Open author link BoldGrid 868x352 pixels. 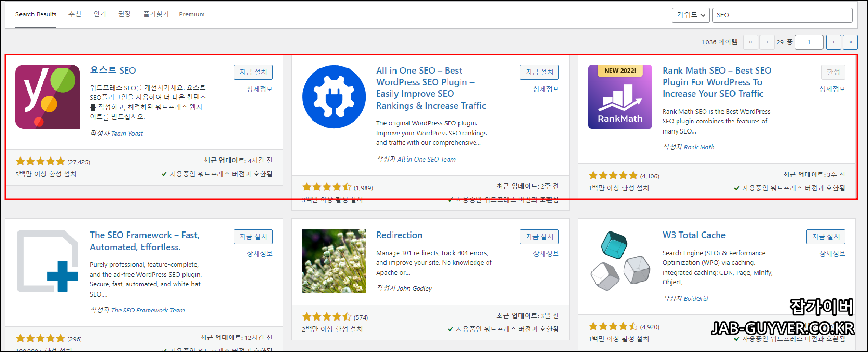(x=696, y=299)
